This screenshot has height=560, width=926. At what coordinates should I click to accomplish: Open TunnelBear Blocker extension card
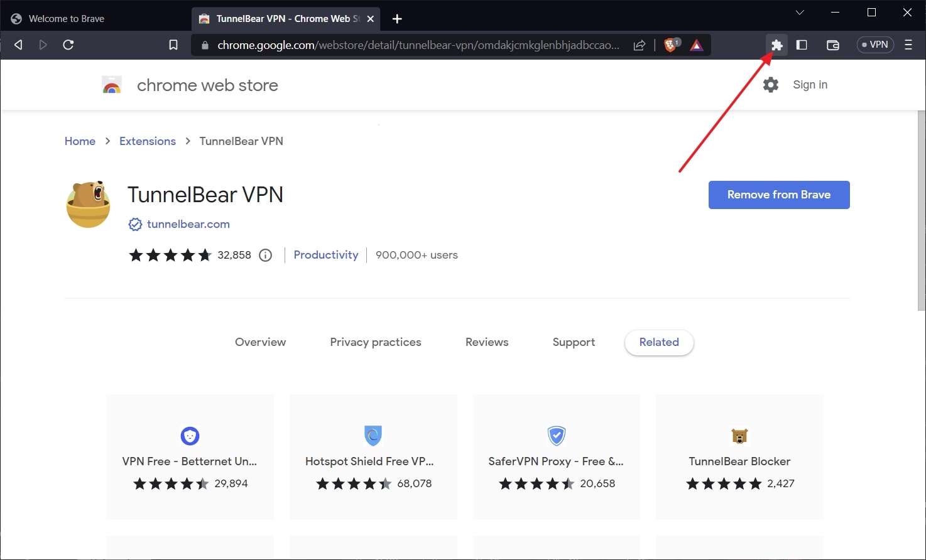739,457
